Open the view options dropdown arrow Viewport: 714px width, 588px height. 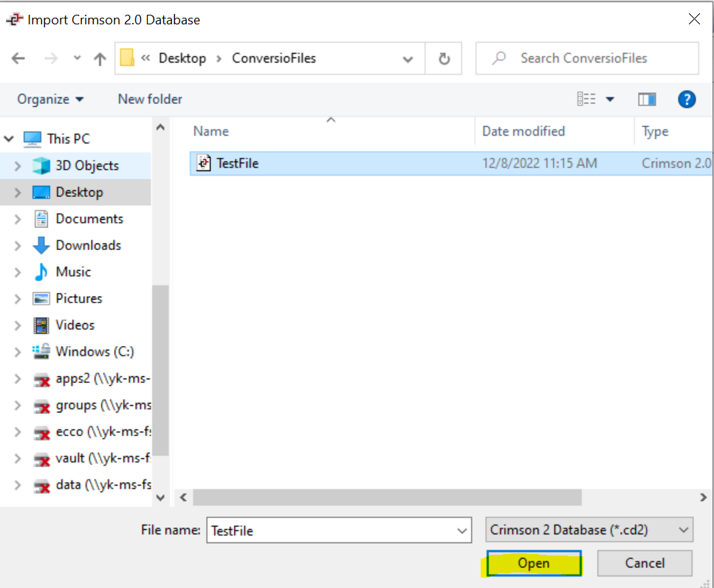point(610,99)
